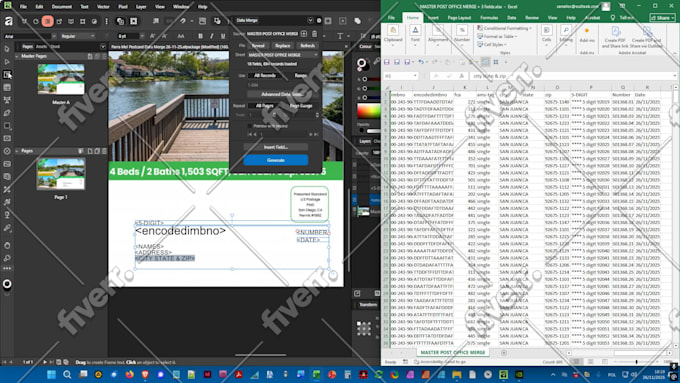Screen dimensions: 680x383
Task: Select the Move tool in Affinity toolbar
Action: click(x=7, y=49)
